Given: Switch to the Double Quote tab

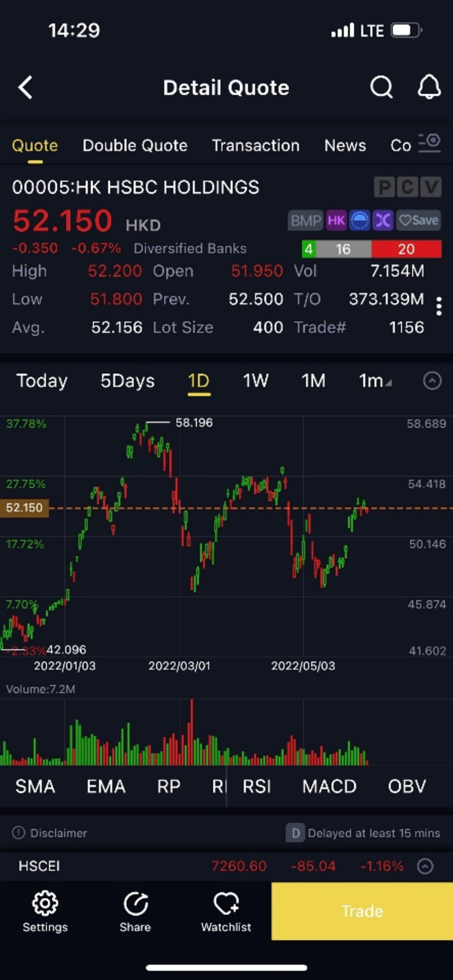Looking at the screenshot, I should coord(135,146).
